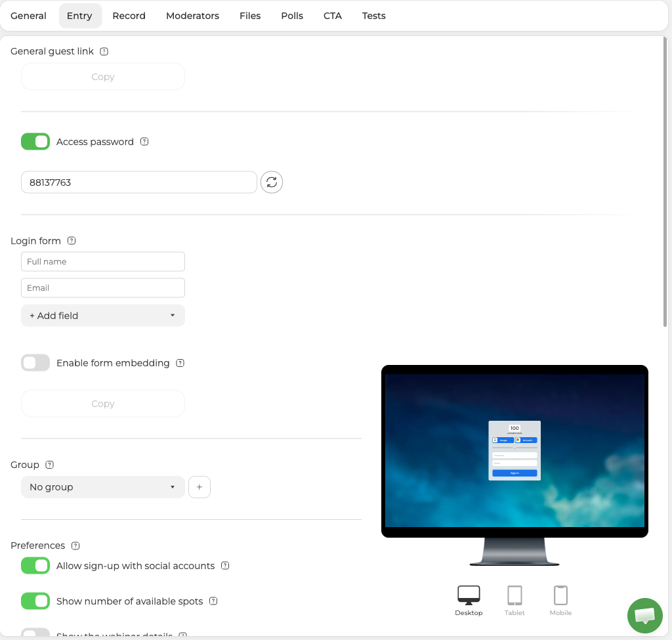This screenshot has height=640, width=672.
Task: Add a new group with plus button
Action: click(199, 487)
